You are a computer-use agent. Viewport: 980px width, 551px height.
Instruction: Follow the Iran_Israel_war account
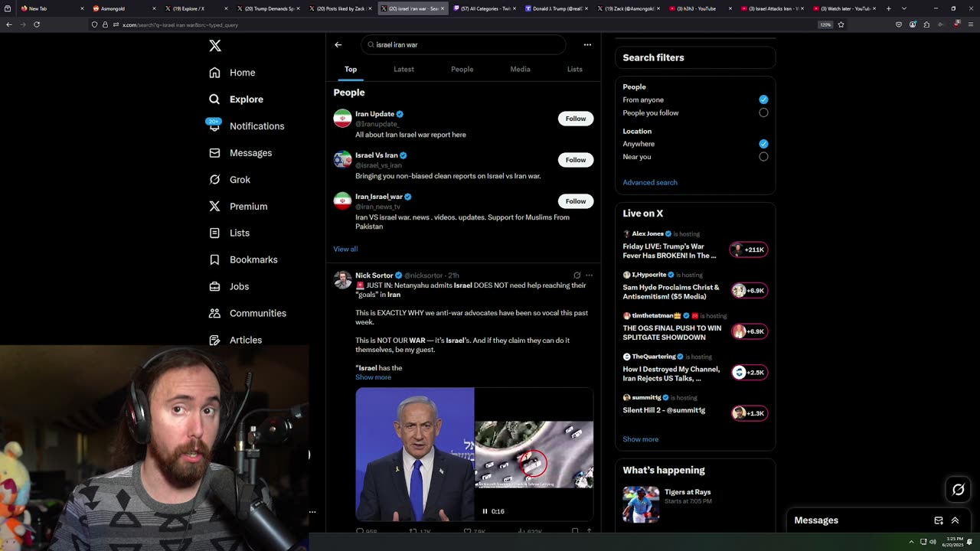(x=576, y=201)
